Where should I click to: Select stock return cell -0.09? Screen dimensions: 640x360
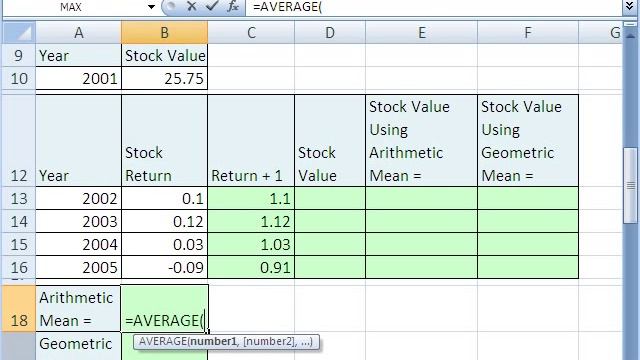pyautogui.click(x=164, y=267)
